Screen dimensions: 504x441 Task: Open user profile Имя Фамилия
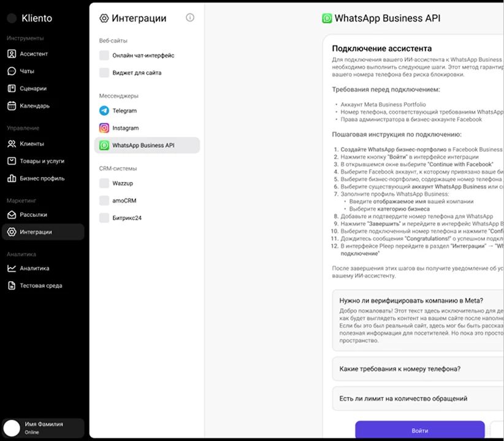pos(42,428)
